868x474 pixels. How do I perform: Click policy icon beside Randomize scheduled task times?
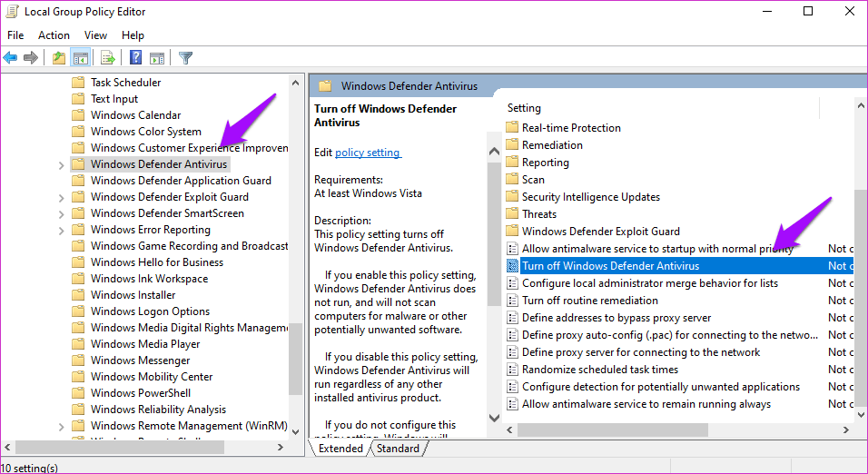(513, 370)
